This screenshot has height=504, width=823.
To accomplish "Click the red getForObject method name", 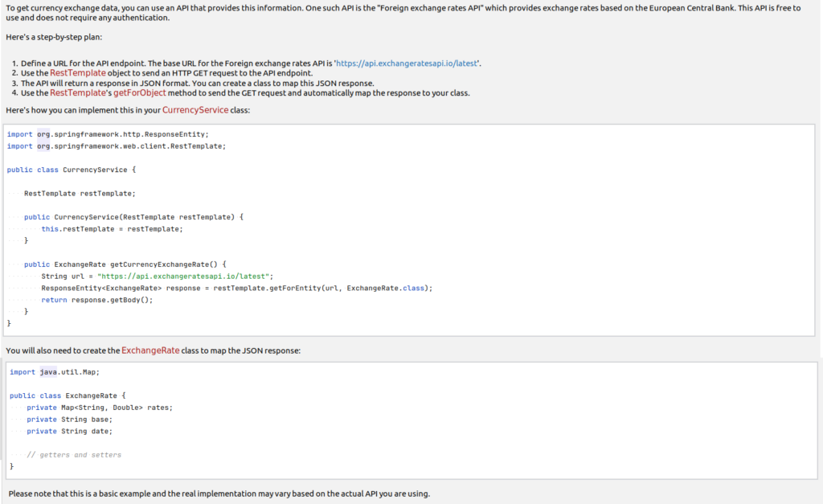I will coord(137,92).
